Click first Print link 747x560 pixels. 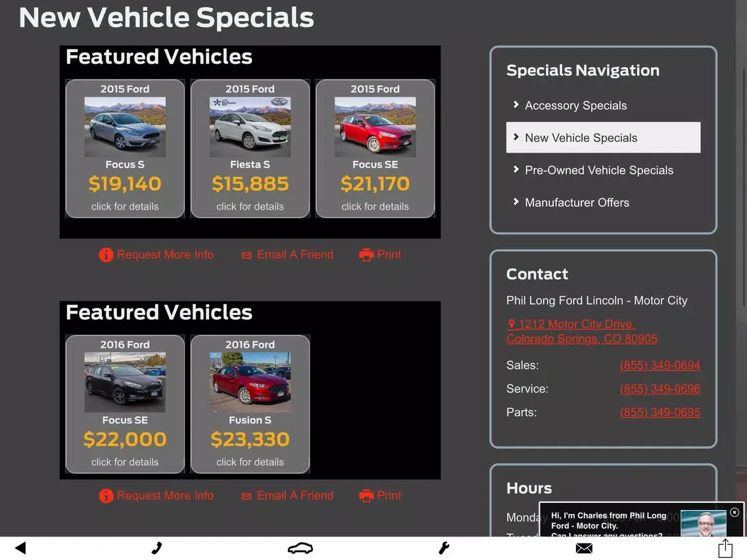click(389, 255)
